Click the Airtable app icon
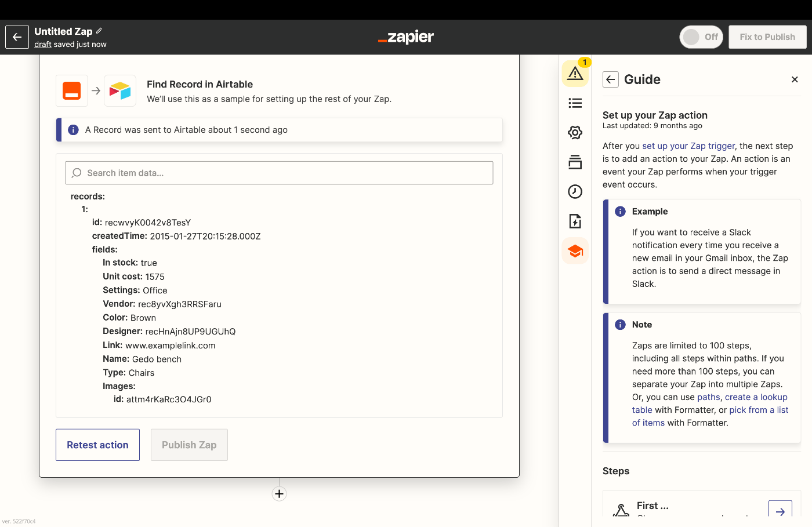Screen dimensions: 812x527 [120, 90]
